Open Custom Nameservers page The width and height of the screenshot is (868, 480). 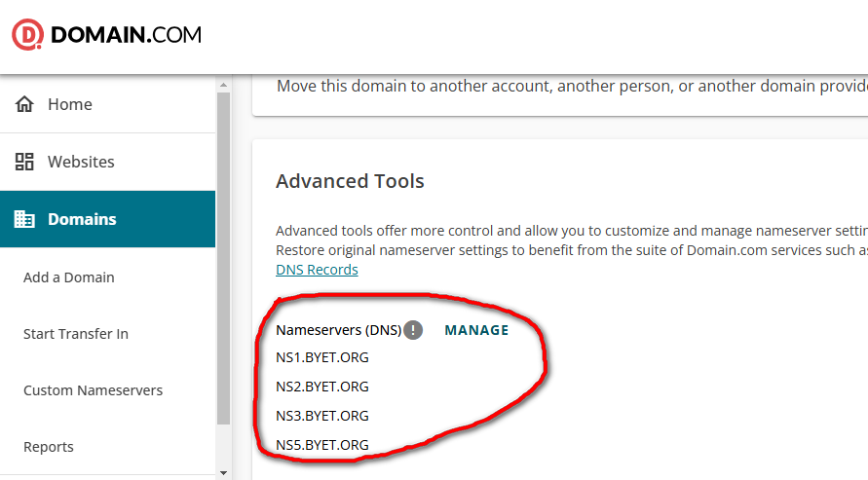[93, 390]
